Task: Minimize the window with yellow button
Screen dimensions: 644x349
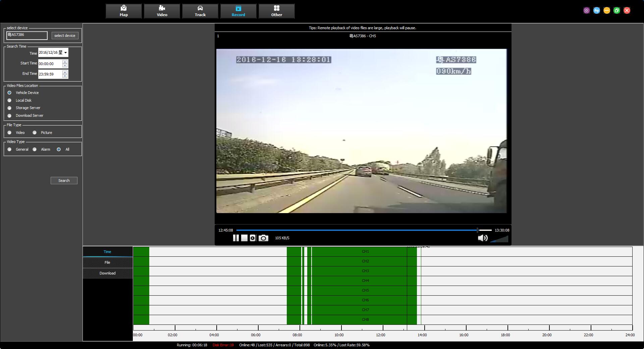Action: pos(606,10)
